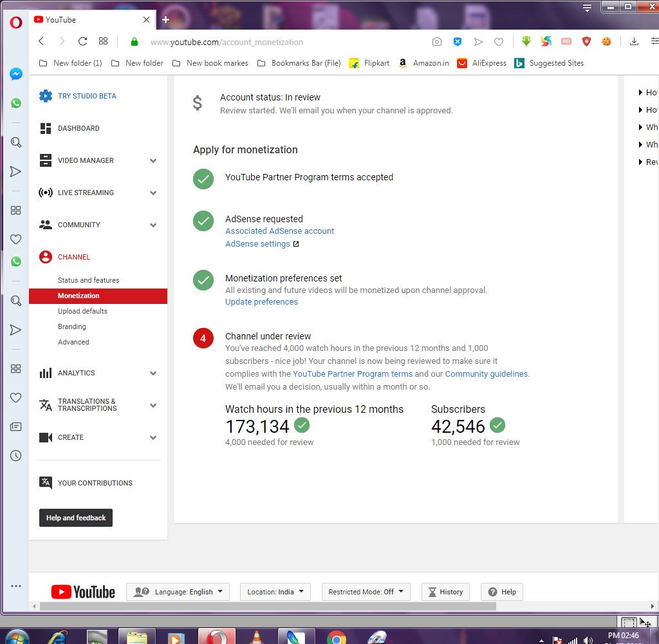
Task: Open the news icon in Opera sidebar
Action: [x=16, y=427]
